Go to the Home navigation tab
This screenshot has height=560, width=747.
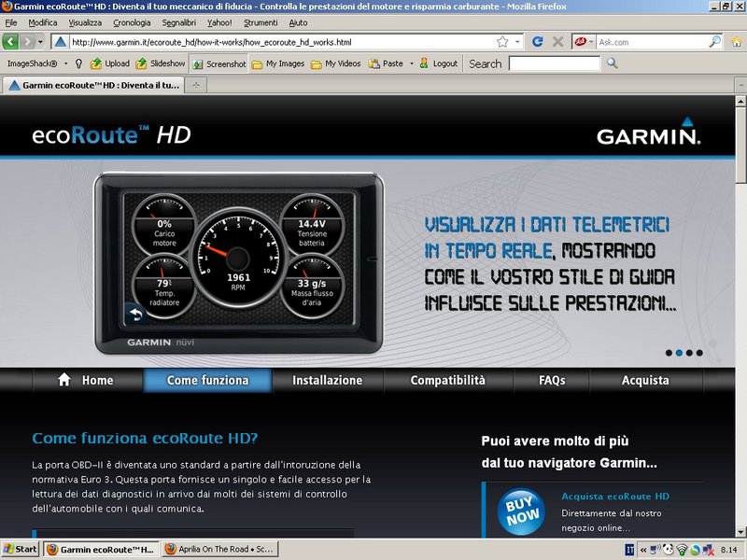[88, 380]
